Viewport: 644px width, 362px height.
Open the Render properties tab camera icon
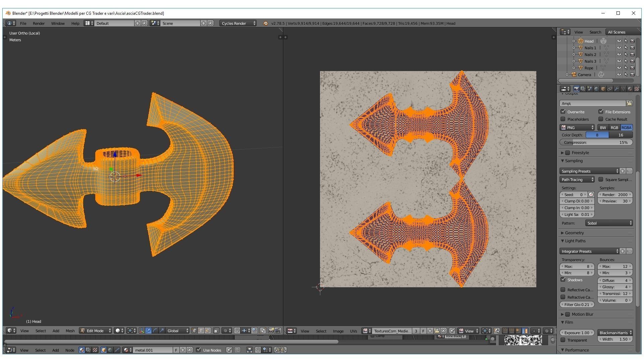click(576, 89)
